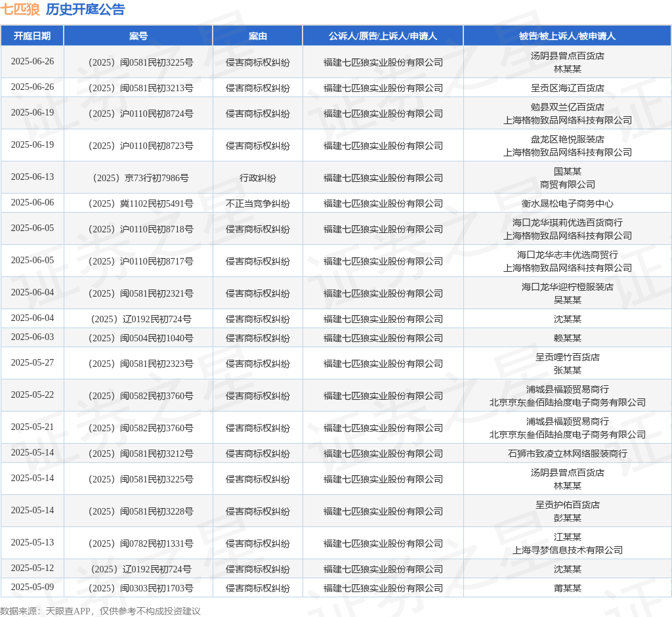The width and height of the screenshot is (672, 617).
Task: Click defendant 呈贡护佑百货店
Action: click(x=568, y=505)
